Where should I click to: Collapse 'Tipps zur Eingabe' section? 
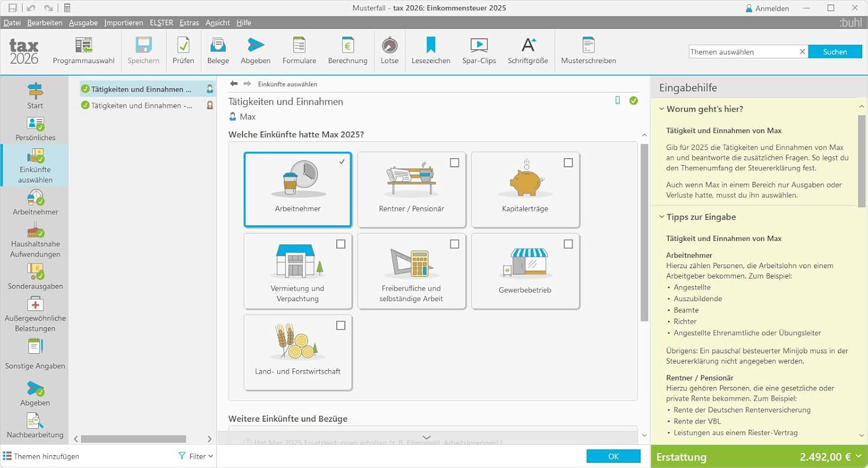tap(662, 217)
